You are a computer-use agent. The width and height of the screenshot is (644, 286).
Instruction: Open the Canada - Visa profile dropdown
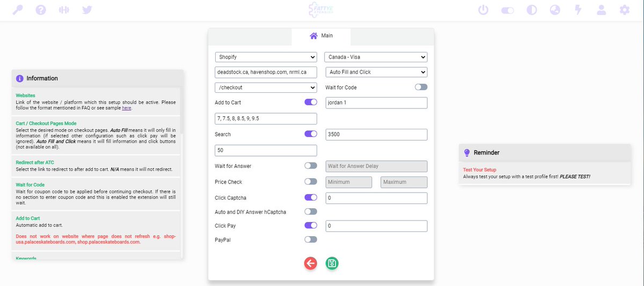[376, 57]
